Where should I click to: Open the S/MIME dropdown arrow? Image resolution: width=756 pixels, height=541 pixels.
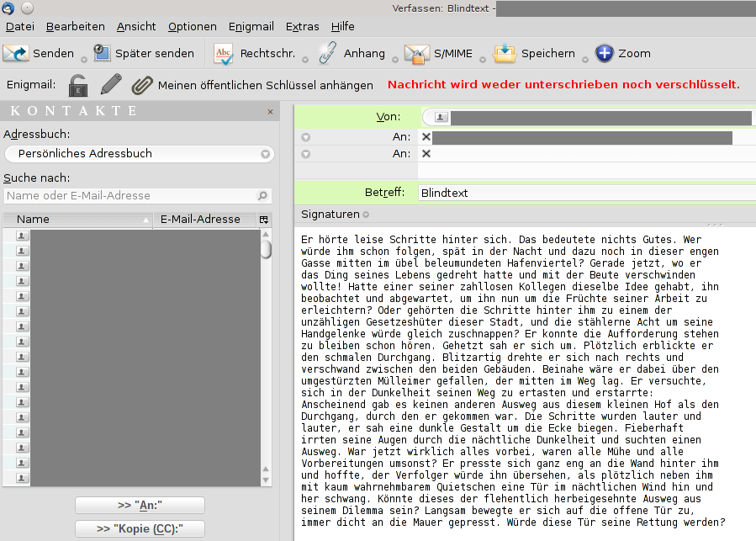(483, 60)
